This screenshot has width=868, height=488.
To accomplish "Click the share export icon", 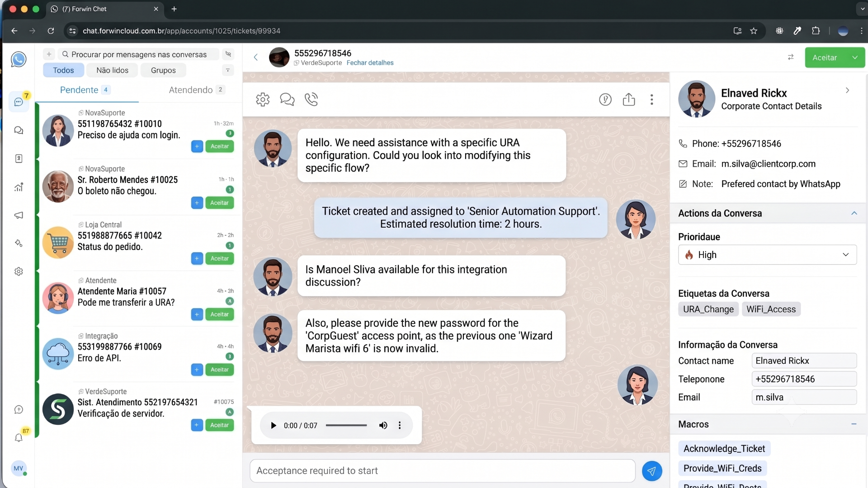I will [x=629, y=99].
